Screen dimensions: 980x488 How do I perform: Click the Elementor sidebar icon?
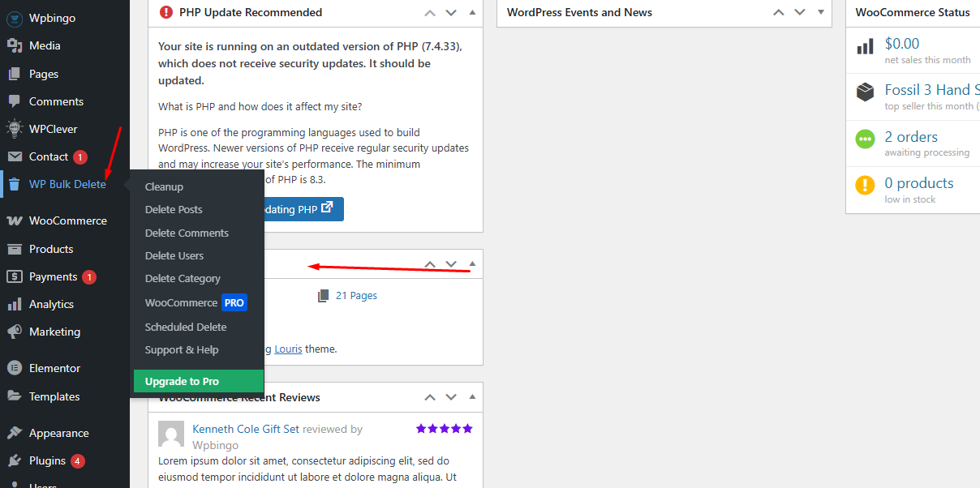(x=14, y=368)
